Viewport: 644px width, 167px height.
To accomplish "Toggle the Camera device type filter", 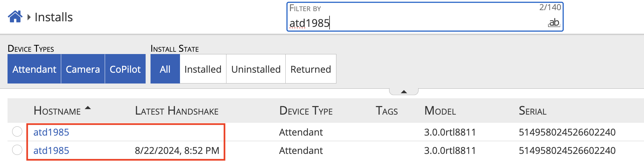I will tap(83, 69).
